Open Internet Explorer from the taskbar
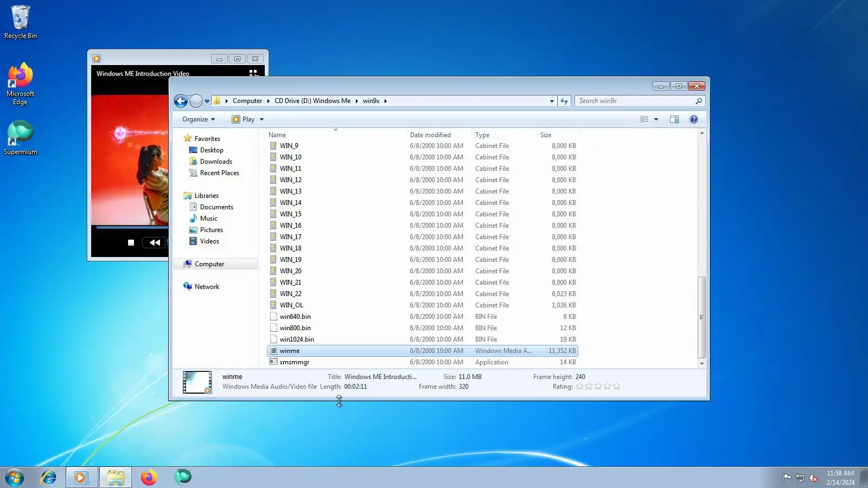This screenshot has height=488, width=868. point(49,477)
